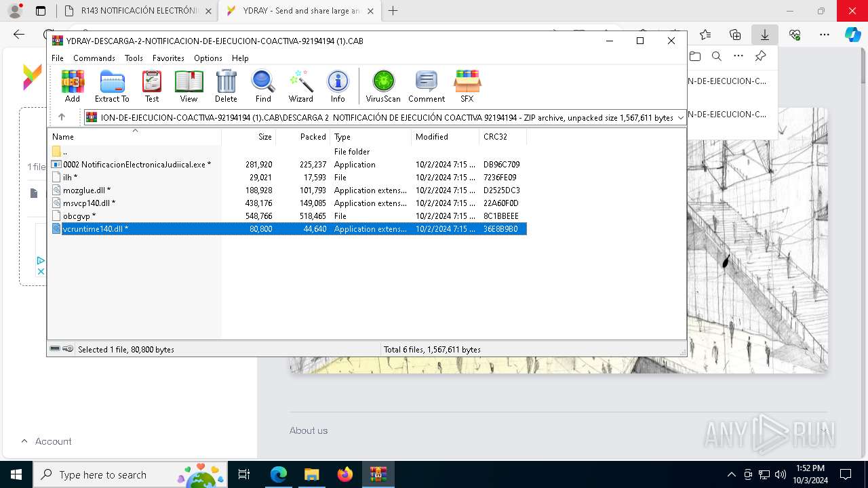Open the Edge tab actions menu icon
The height and width of the screenshot is (488, 868).
coord(41,11)
